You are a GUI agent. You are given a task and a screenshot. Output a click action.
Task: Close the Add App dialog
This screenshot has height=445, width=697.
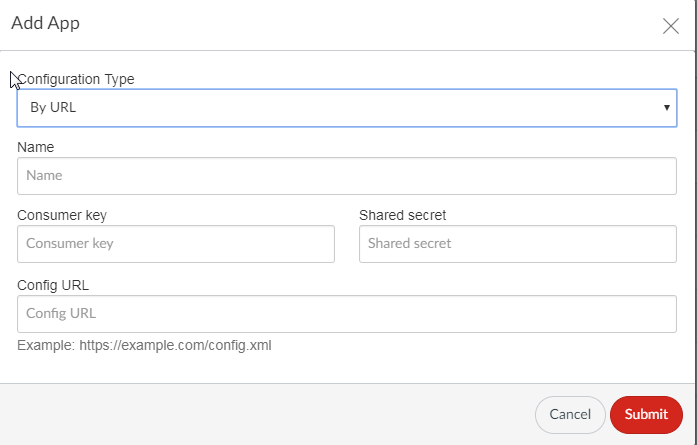tap(671, 26)
